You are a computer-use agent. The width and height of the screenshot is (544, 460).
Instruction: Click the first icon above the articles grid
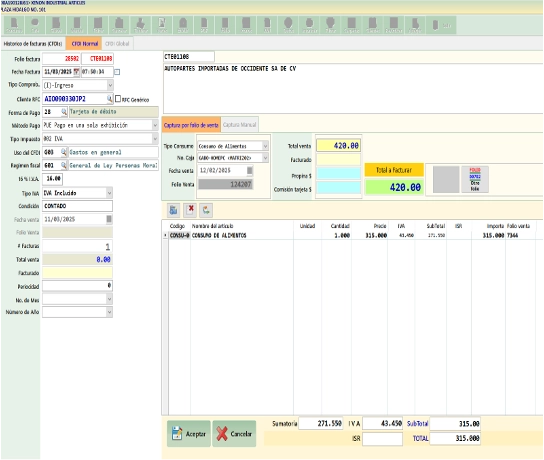click(173, 210)
